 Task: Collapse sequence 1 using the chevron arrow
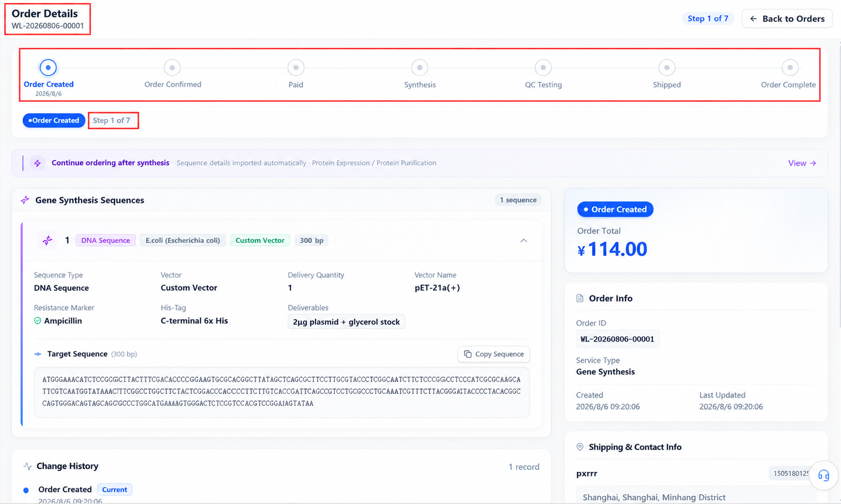pos(524,240)
